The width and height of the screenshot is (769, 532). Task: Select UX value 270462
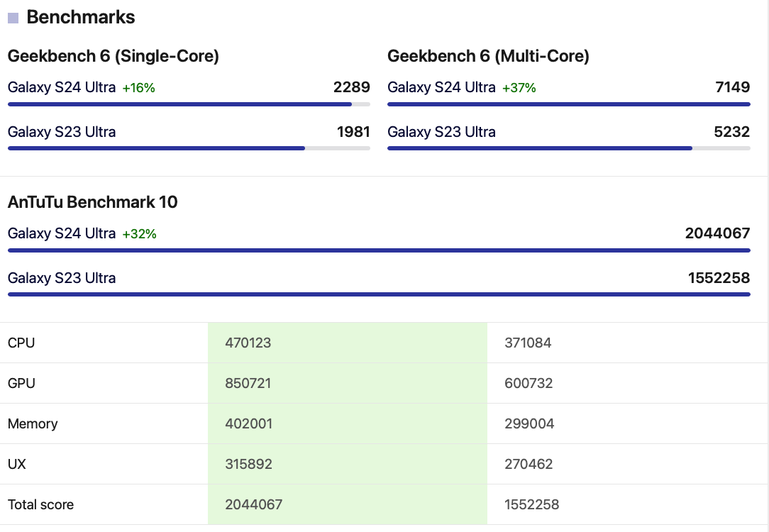click(x=529, y=465)
